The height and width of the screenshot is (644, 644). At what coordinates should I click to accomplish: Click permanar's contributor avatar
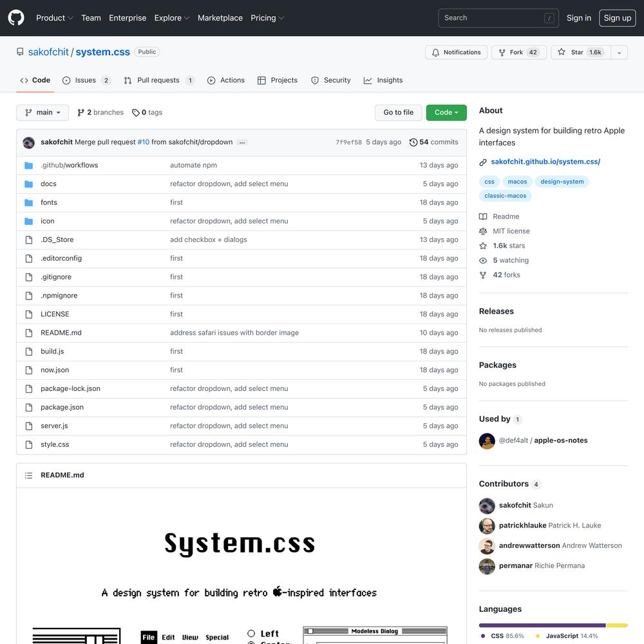(x=487, y=566)
